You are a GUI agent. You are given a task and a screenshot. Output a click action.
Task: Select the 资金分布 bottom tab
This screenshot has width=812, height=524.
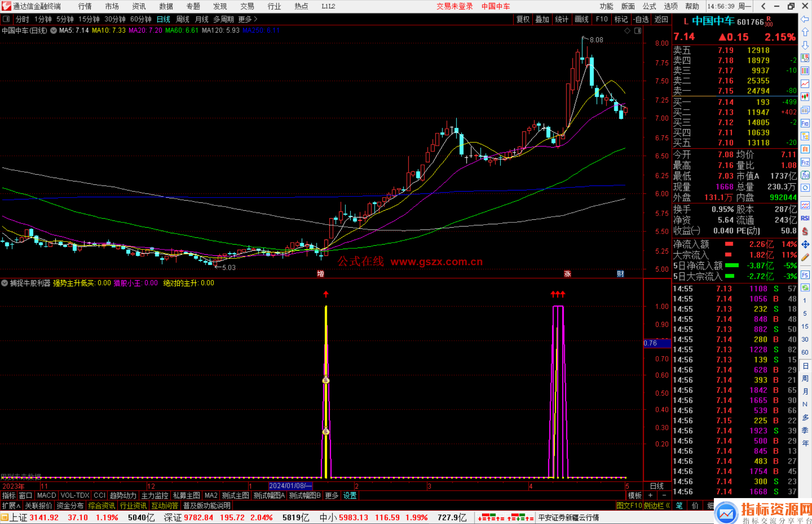coord(70,506)
